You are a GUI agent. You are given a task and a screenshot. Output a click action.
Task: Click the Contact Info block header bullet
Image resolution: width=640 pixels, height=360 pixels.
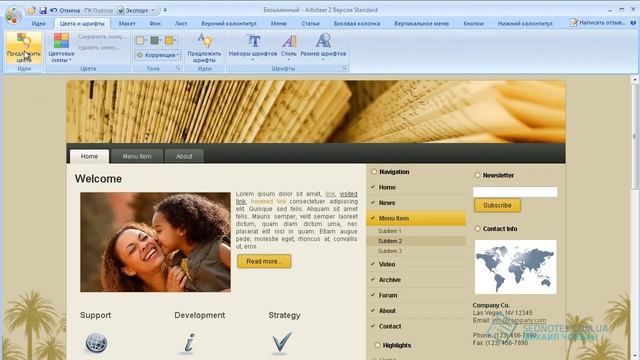477,229
